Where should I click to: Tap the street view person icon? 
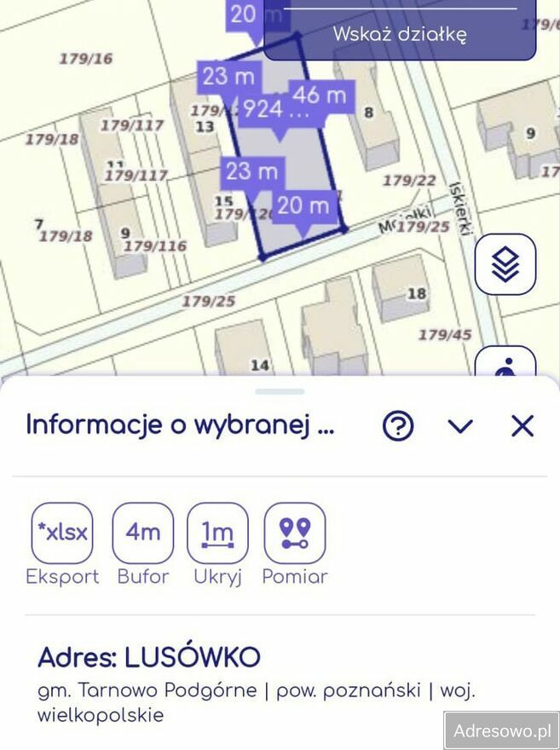point(505,361)
